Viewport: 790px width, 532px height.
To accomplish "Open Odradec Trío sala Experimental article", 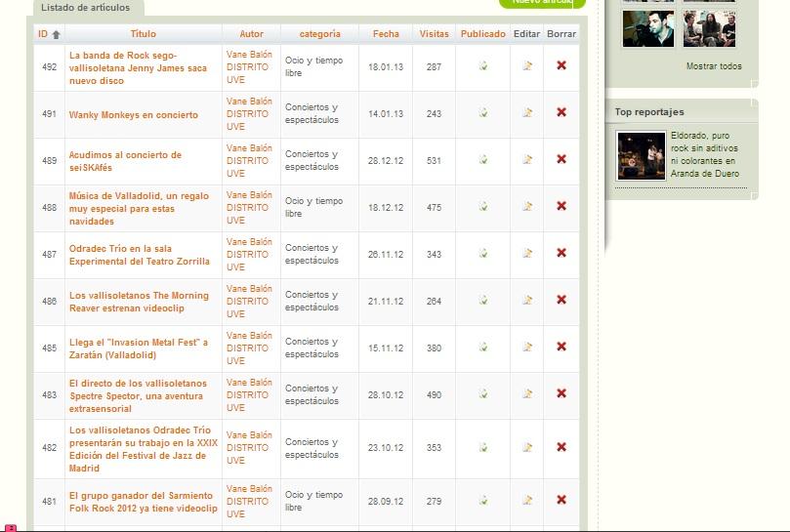I will 139,255.
